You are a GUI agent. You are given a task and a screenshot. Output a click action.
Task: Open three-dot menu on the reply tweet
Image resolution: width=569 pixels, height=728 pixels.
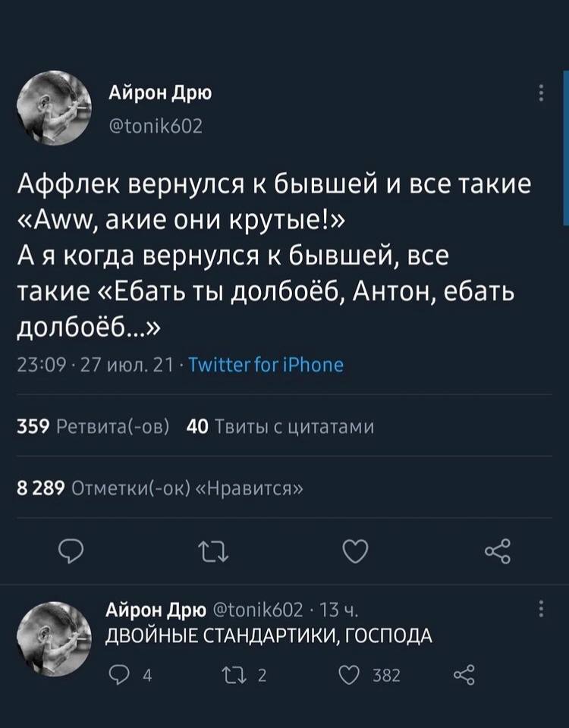[x=540, y=610]
